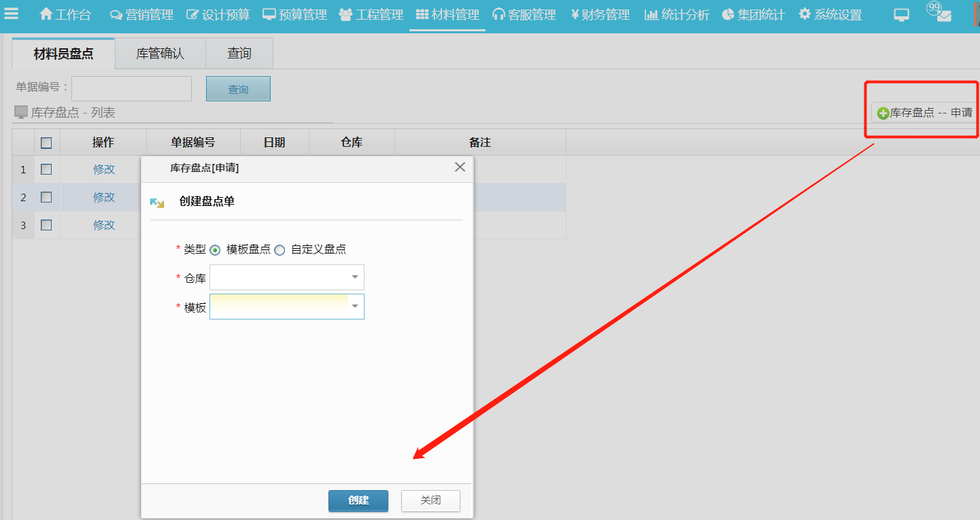Open messages via the envelope icon showing 99
The height and width of the screenshot is (520, 980).
(x=943, y=15)
